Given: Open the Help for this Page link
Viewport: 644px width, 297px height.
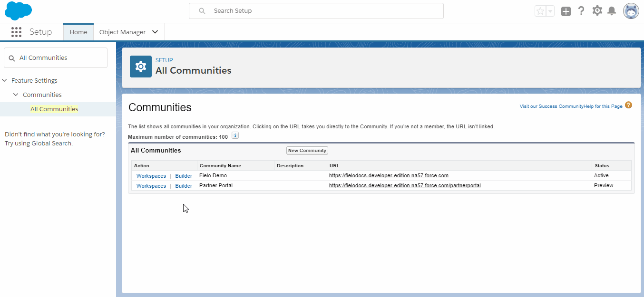Looking at the screenshot, I should click(603, 106).
